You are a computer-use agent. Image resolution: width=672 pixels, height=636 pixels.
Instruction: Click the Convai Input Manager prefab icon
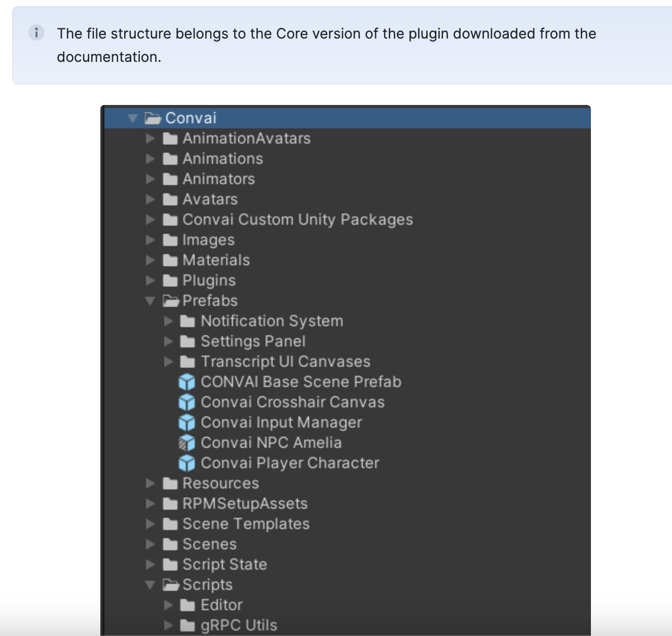click(x=187, y=422)
